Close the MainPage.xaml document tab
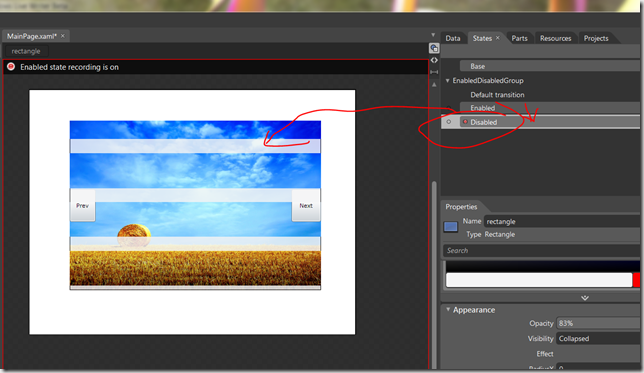The height and width of the screenshot is (373, 644). pos(63,36)
